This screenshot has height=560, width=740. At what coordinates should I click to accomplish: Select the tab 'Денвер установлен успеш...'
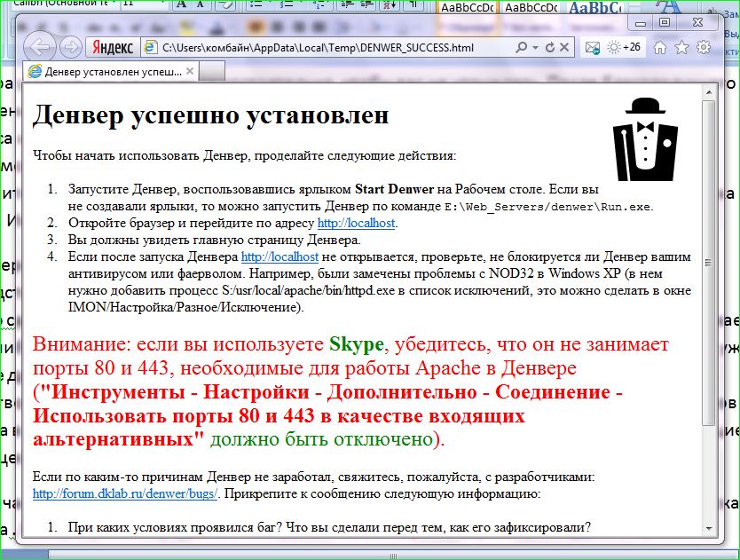pos(110,72)
